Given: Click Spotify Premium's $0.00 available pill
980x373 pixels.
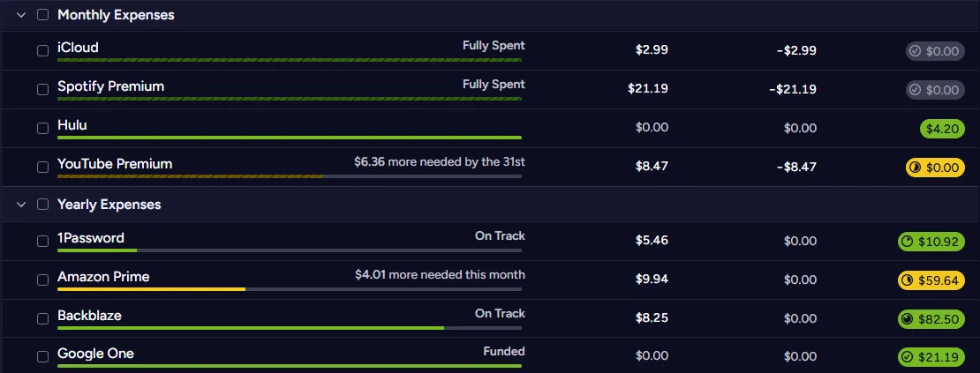Looking at the screenshot, I should coord(935,90).
